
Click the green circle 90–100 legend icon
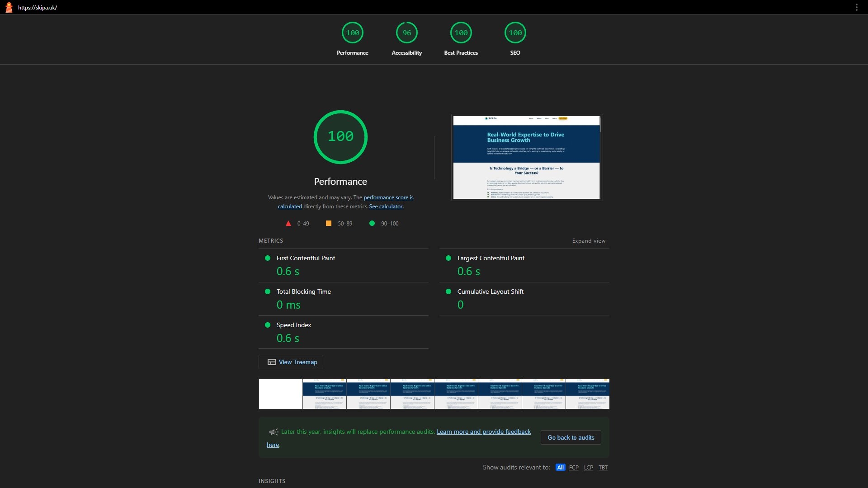[x=372, y=223]
